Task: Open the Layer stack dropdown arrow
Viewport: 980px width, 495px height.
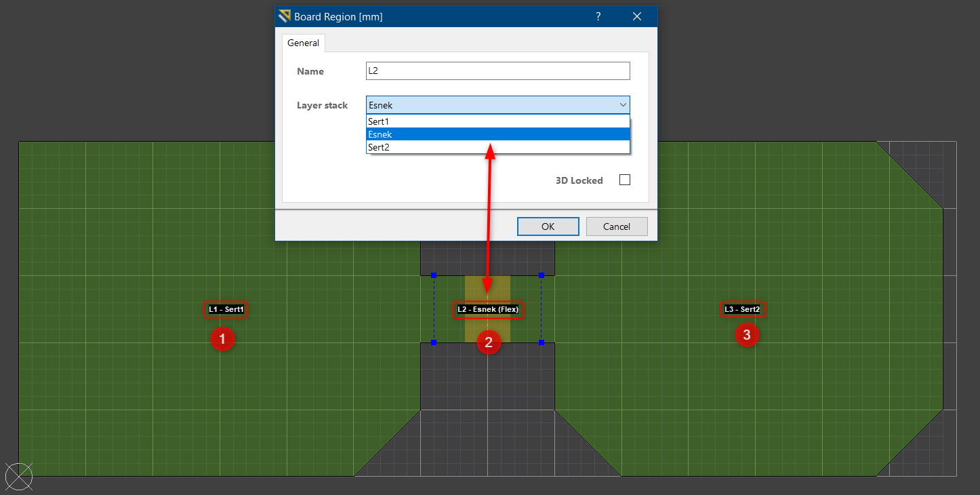Action: tap(623, 104)
